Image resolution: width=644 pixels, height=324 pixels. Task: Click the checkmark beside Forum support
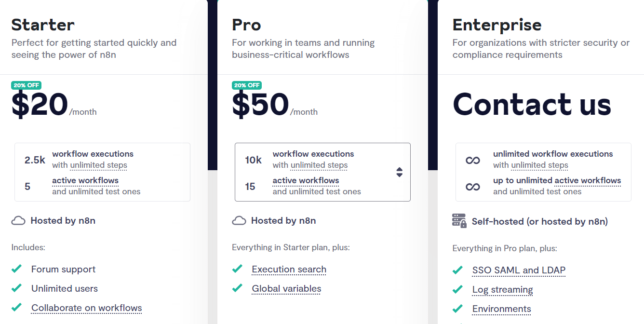(x=17, y=269)
